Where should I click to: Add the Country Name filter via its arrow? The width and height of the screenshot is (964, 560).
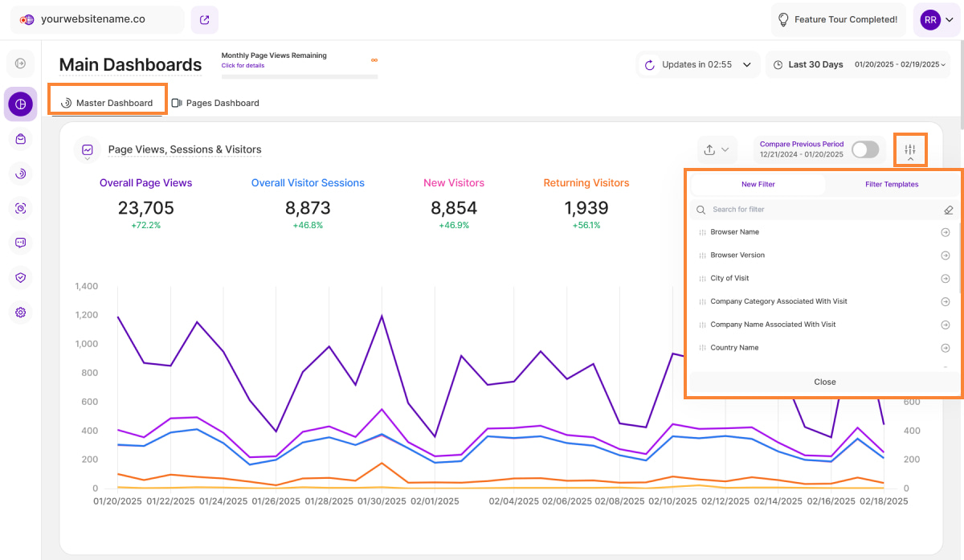point(946,349)
